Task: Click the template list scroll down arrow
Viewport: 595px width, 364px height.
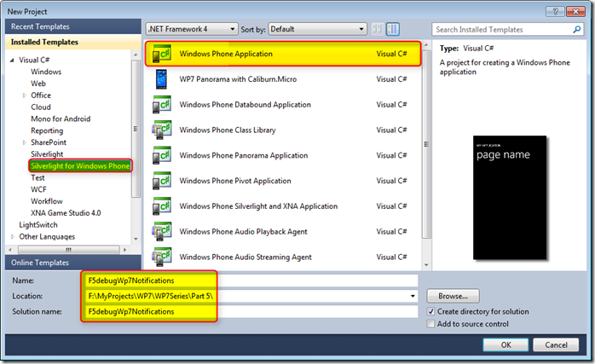Action: coord(426,265)
